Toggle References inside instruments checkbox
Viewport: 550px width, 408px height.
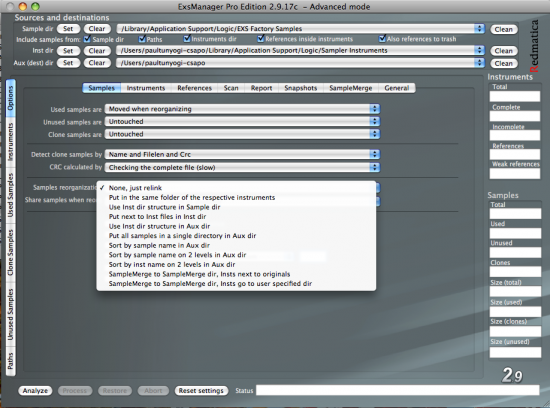pyautogui.click(x=261, y=39)
